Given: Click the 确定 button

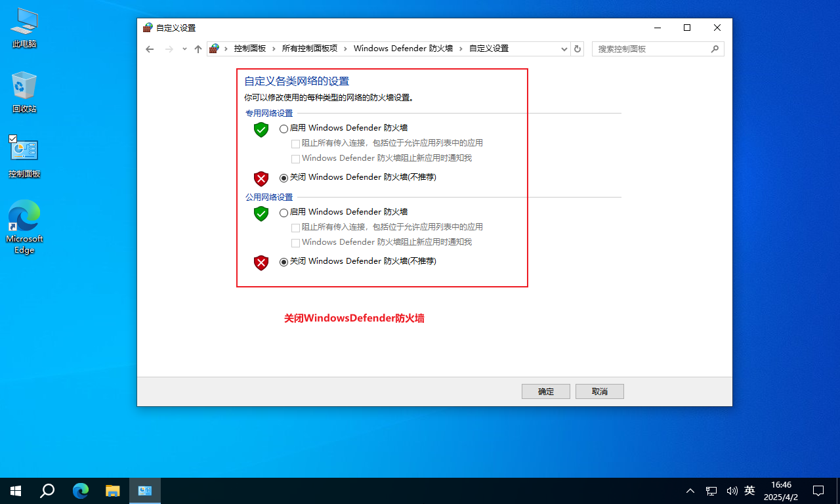Looking at the screenshot, I should (546, 391).
